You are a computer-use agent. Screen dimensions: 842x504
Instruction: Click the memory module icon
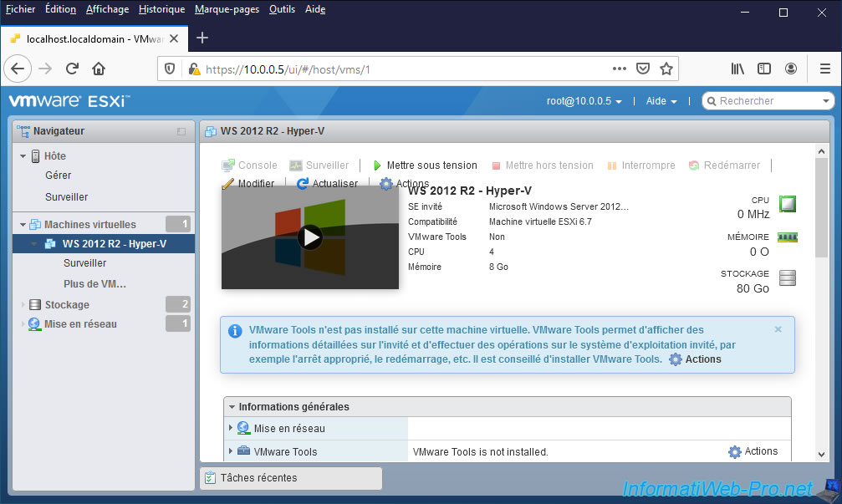pos(788,237)
